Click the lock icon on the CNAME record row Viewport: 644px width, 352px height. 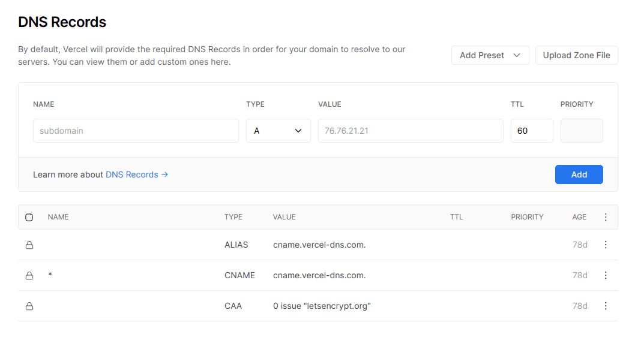(x=29, y=275)
